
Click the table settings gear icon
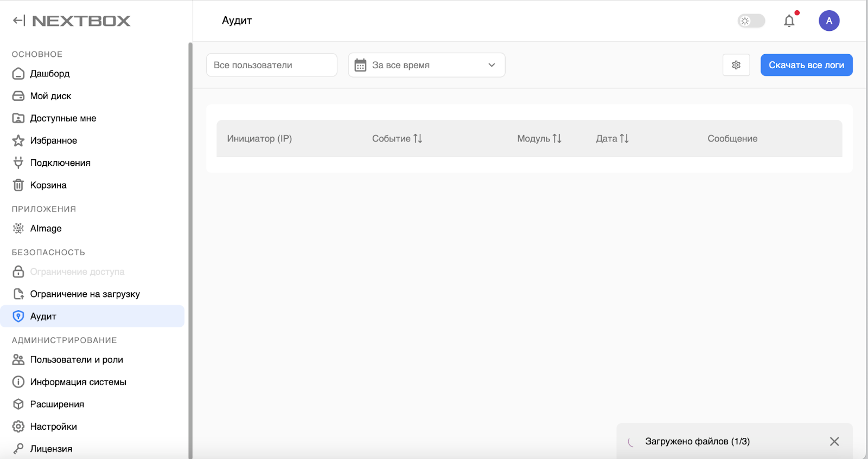coord(736,65)
